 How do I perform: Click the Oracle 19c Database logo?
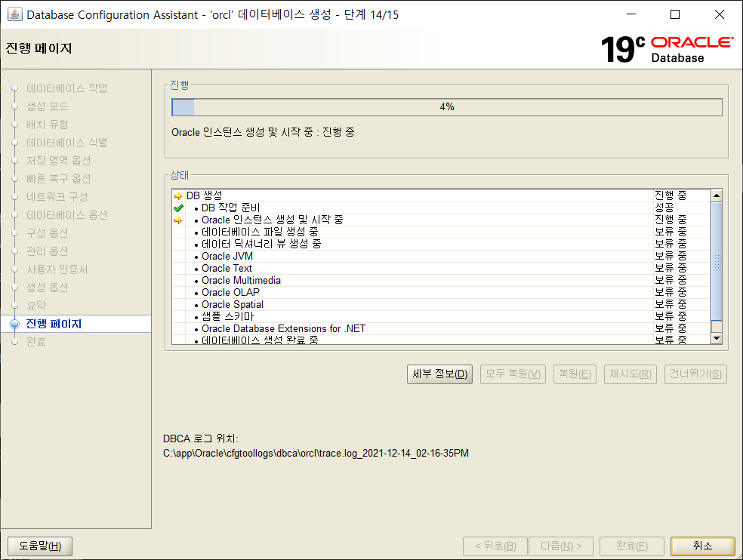click(x=667, y=49)
